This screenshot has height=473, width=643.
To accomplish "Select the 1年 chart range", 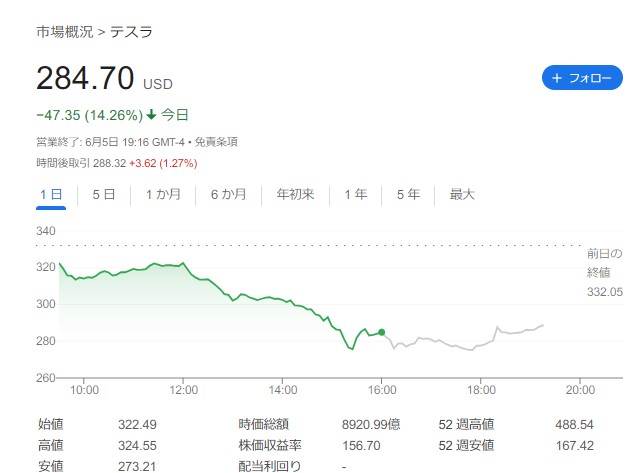I will click(x=355, y=195).
